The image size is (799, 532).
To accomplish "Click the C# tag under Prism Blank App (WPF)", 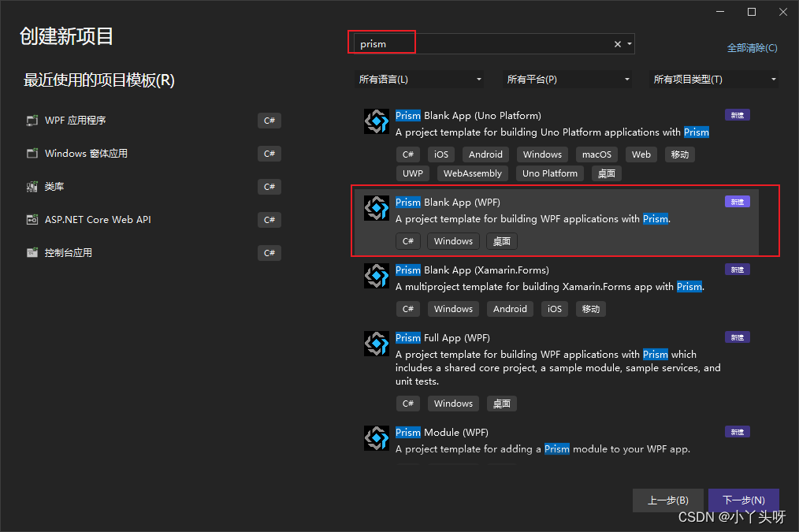I will click(408, 241).
